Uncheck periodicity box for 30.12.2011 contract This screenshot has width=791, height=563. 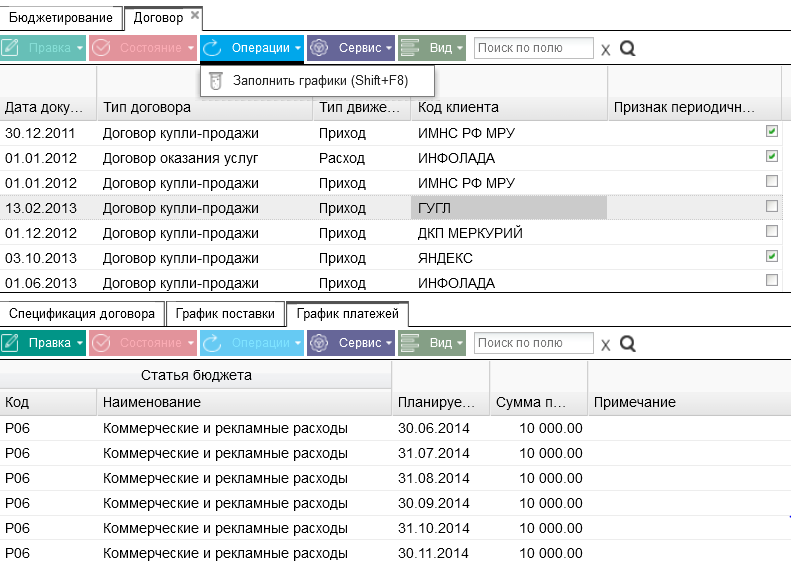pyautogui.click(x=771, y=131)
